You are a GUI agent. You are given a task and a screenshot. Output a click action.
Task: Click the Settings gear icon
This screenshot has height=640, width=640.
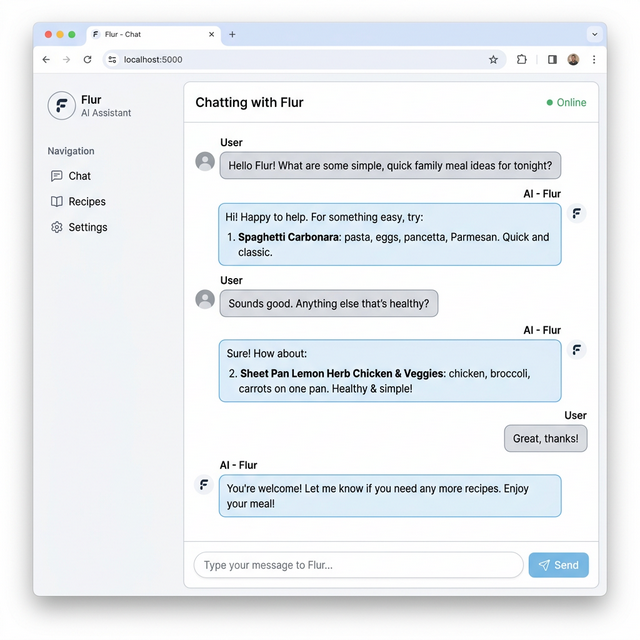click(57, 227)
